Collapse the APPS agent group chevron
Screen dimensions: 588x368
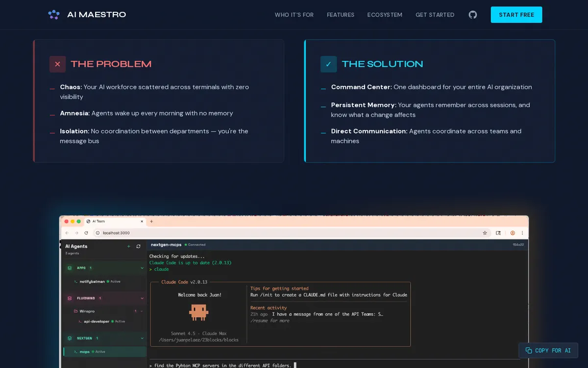(x=142, y=268)
